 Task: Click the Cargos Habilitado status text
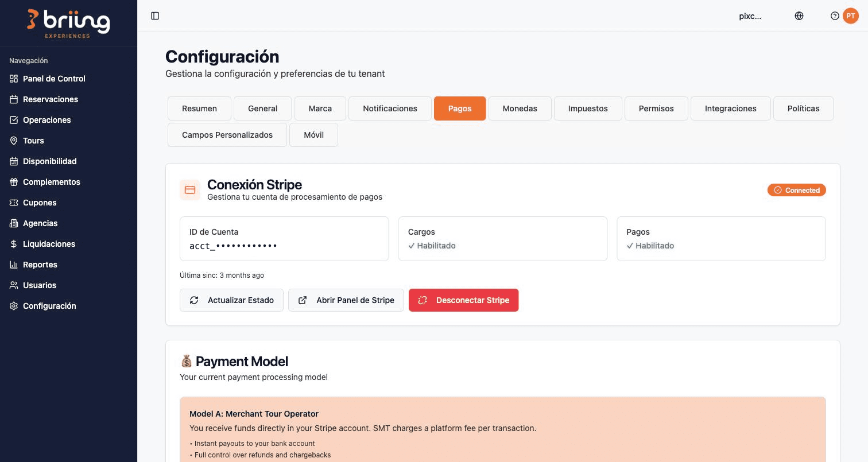[432, 246]
